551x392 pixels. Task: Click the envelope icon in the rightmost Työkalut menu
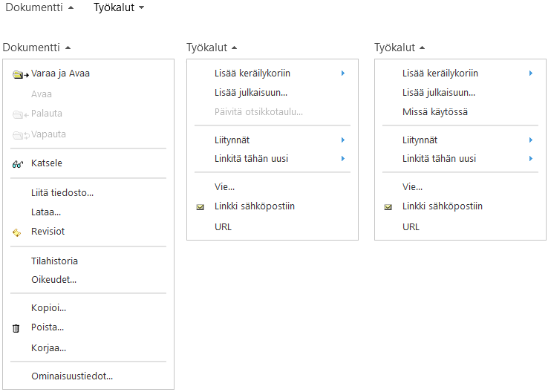pyautogui.click(x=388, y=207)
